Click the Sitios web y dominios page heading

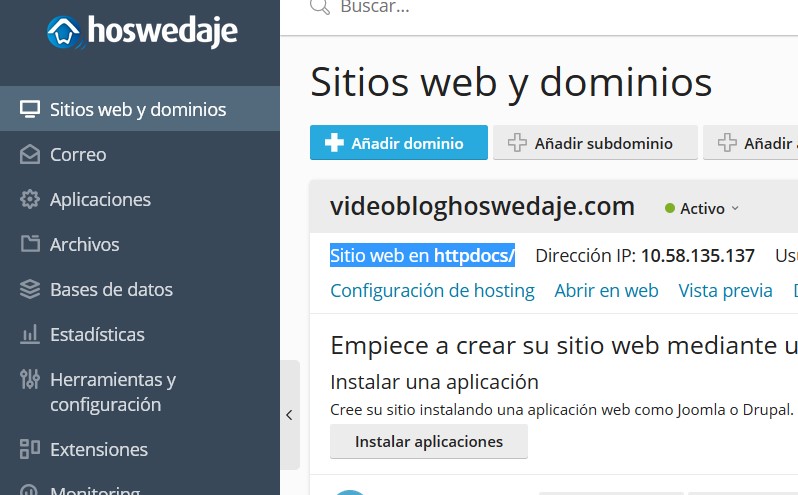coord(511,82)
